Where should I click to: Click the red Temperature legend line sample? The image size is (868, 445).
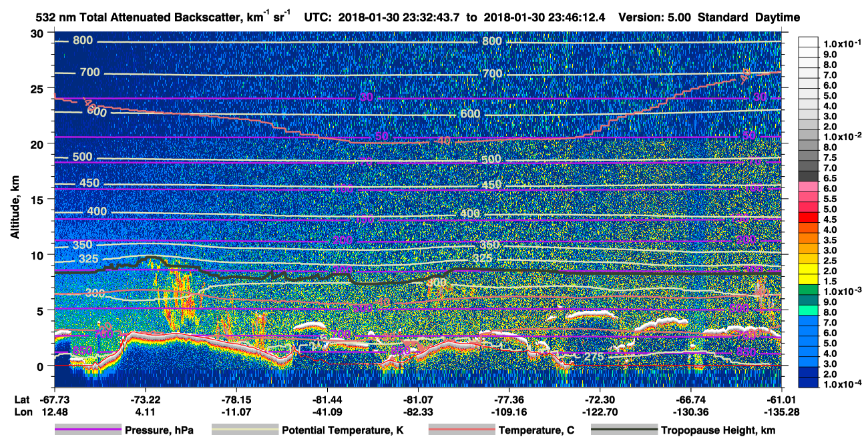[x=461, y=430]
